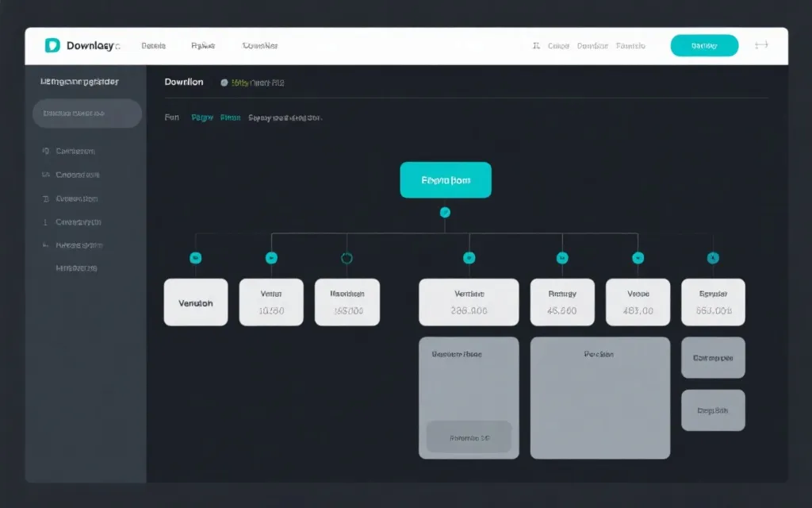
Task: Click the teal dot above the 46,600 card
Action: (562, 258)
